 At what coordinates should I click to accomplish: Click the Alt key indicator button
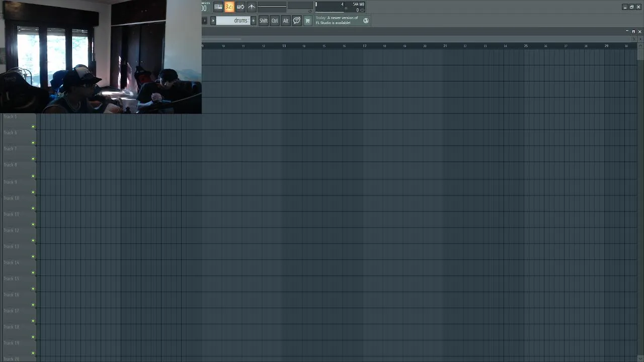coord(286,21)
